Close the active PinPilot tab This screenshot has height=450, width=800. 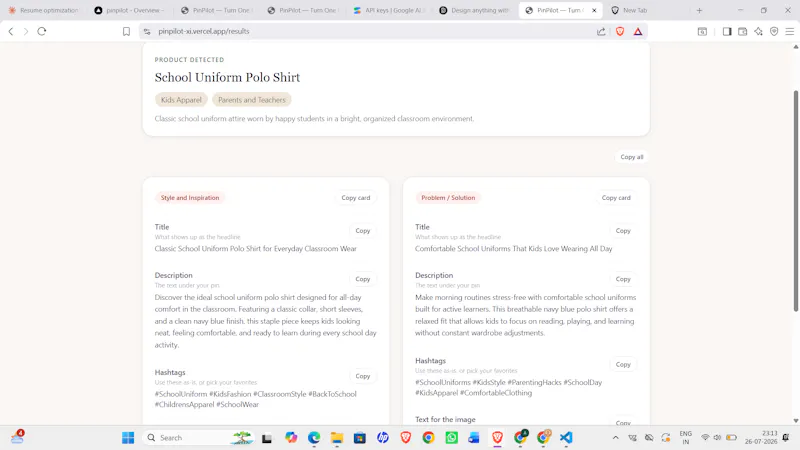click(594, 10)
